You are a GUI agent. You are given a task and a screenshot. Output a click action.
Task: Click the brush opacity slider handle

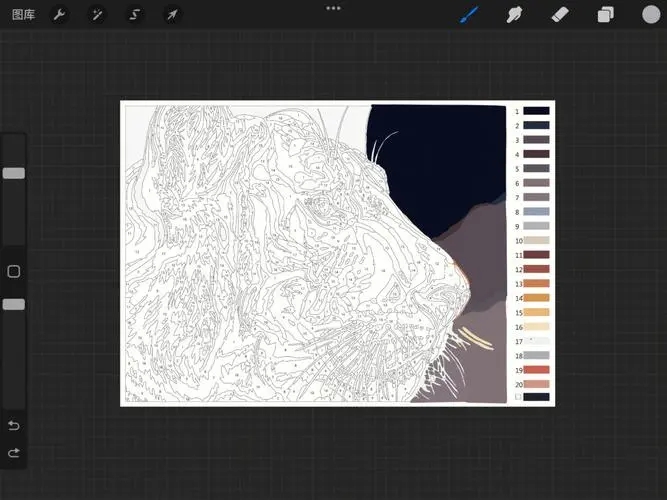[x=14, y=304]
